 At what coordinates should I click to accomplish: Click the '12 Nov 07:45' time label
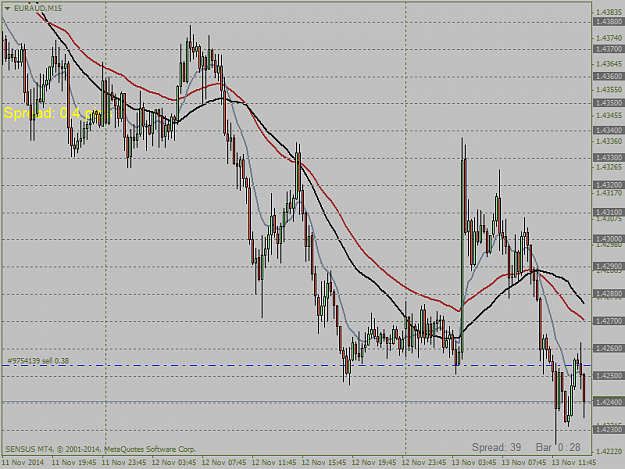click(x=224, y=463)
